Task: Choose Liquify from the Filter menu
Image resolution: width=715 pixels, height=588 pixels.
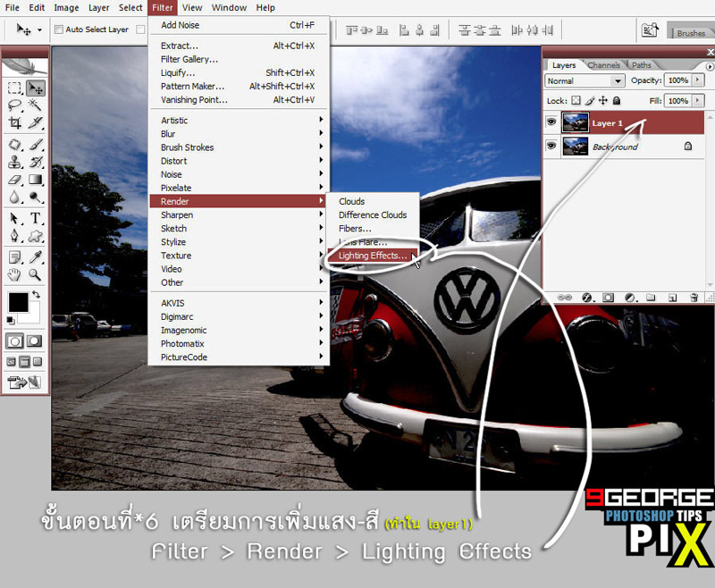Action: (240, 73)
